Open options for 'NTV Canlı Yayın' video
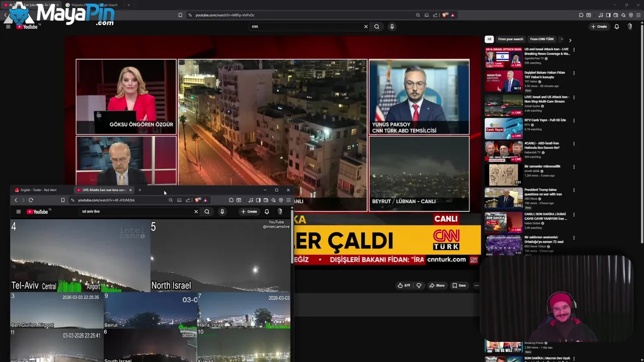This screenshot has width=644, height=362. [574, 121]
